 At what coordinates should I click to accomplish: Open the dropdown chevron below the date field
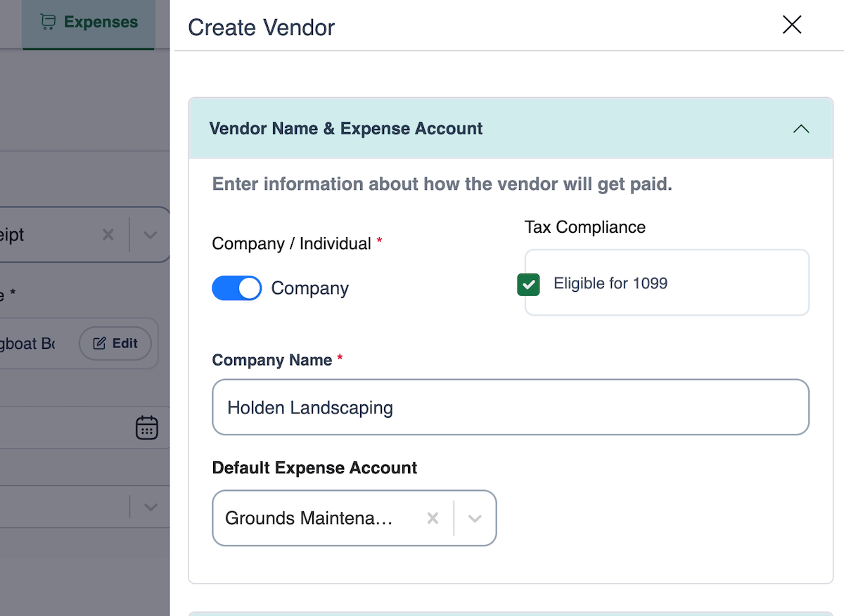pos(150,506)
